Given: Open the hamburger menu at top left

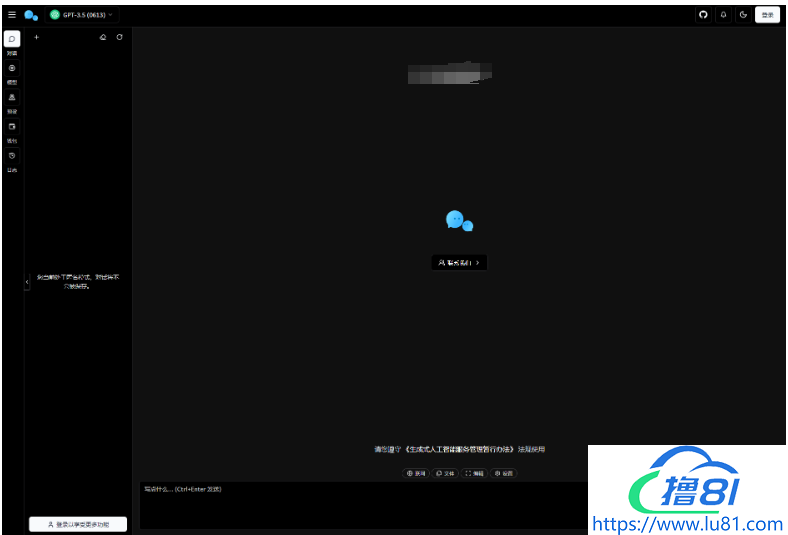Looking at the screenshot, I should (12, 15).
